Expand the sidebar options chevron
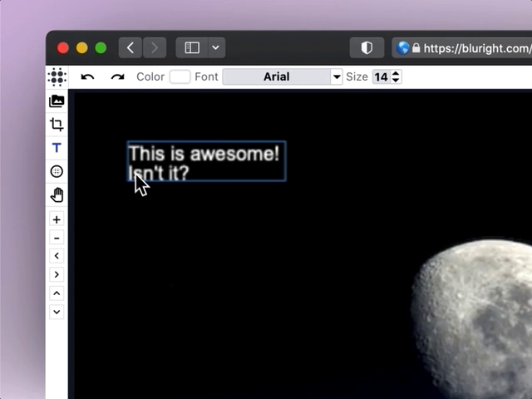This screenshot has width=532, height=399. [216, 48]
